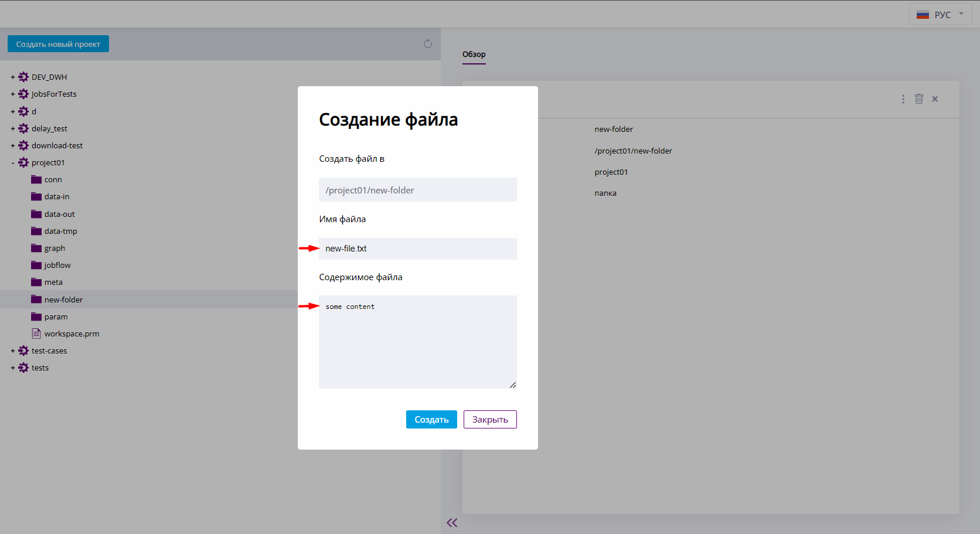The height and width of the screenshot is (534, 980).
Task: Click Создать новый проект button
Action: tap(58, 44)
